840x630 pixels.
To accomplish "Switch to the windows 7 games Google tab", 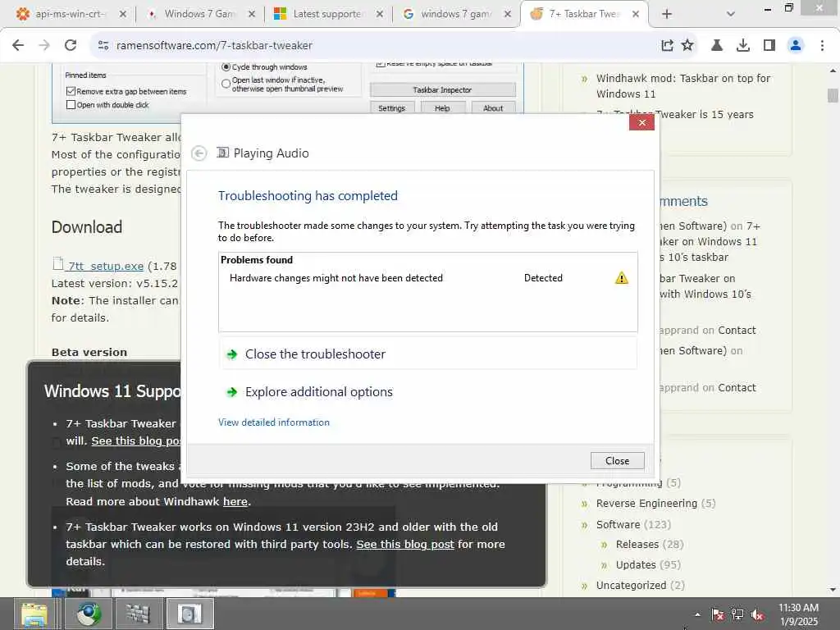I will pos(454,14).
